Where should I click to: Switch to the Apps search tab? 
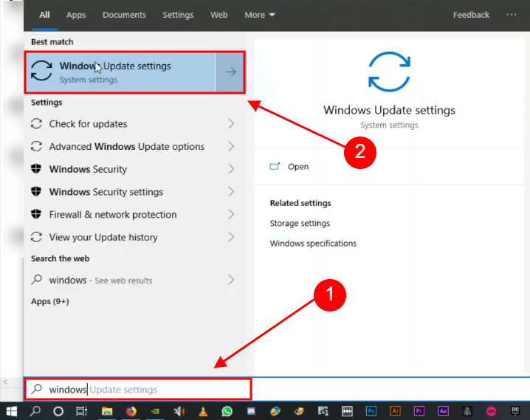pyautogui.click(x=76, y=15)
